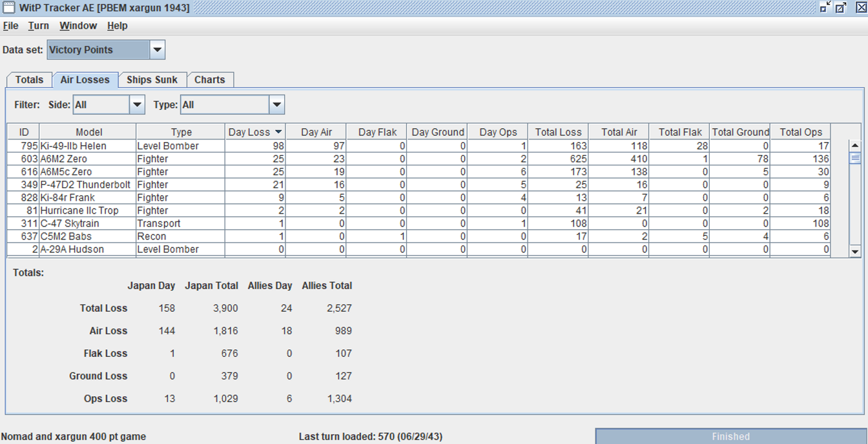
Task: Sort the table by Total Loss column
Action: (558, 132)
